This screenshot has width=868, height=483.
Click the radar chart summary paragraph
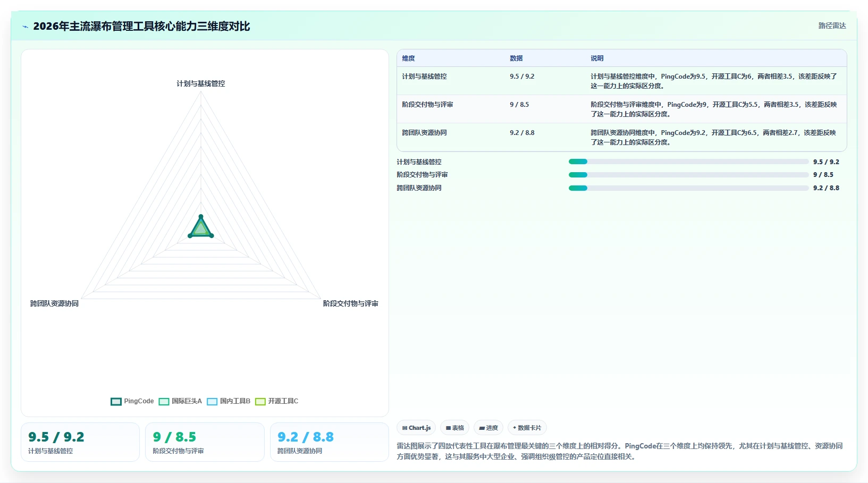coord(620,451)
